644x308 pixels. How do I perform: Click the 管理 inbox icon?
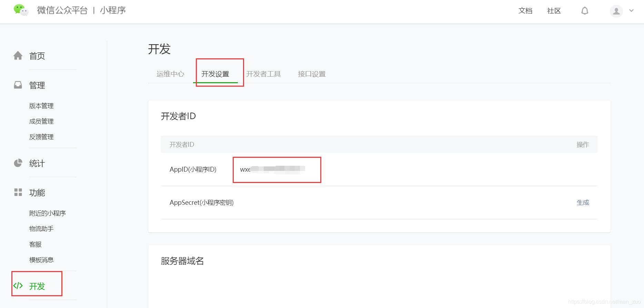tap(18, 85)
